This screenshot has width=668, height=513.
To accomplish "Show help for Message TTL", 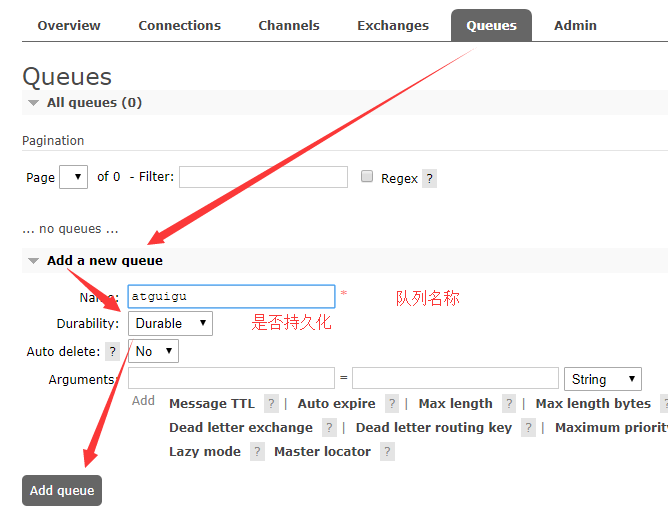I will (271, 403).
